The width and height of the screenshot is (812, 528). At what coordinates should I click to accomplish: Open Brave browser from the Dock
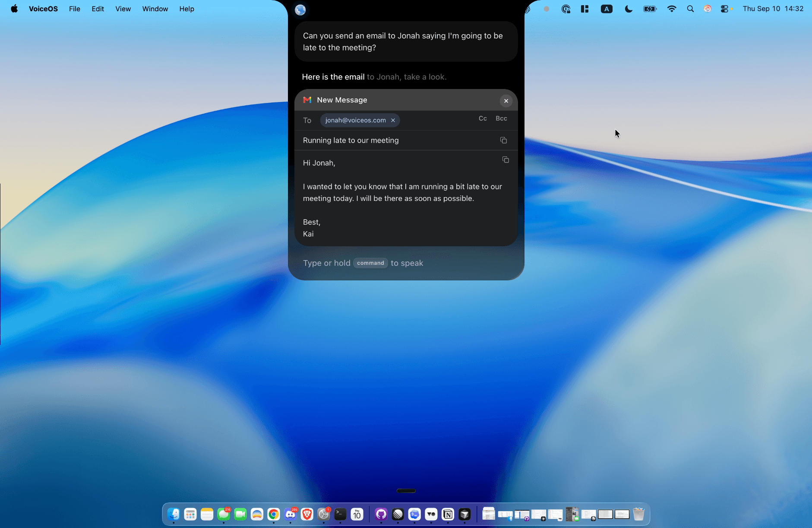click(307, 514)
